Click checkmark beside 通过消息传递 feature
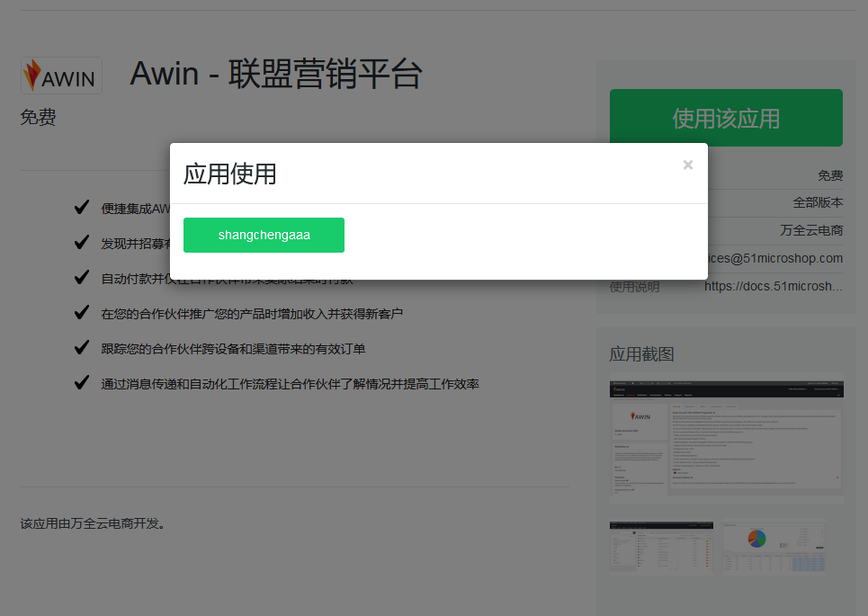 pyautogui.click(x=82, y=382)
